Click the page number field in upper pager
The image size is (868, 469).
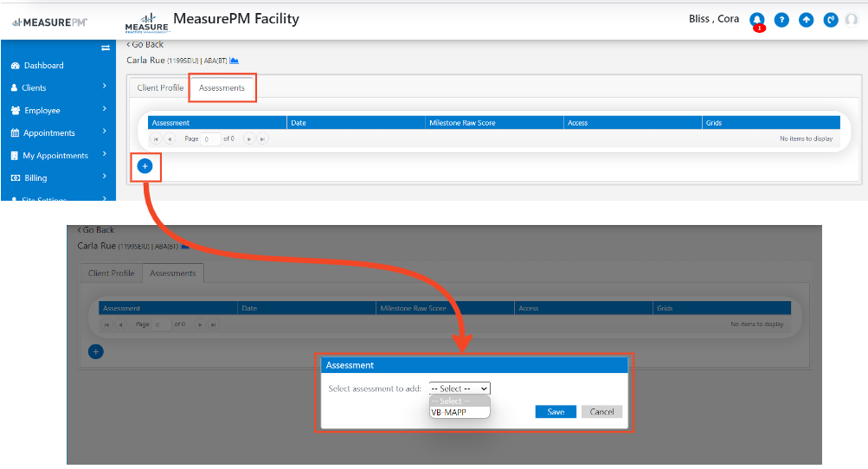tap(210, 139)
